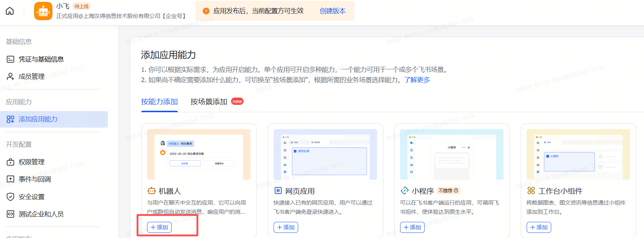Screen dimensions: 644x238
Task: Click the 创建版本 link
Action: coord(333,11)
